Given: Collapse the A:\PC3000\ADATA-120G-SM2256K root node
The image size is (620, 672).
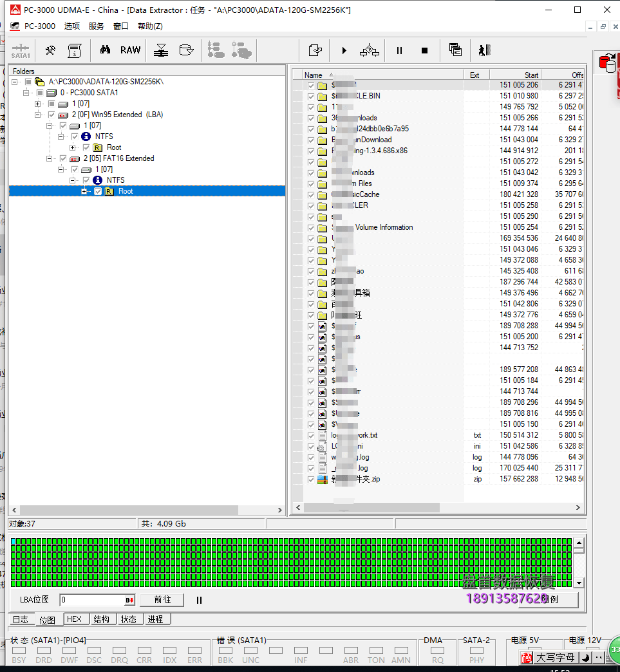Looking at the screenshot, I should click(x=15, y=82).
